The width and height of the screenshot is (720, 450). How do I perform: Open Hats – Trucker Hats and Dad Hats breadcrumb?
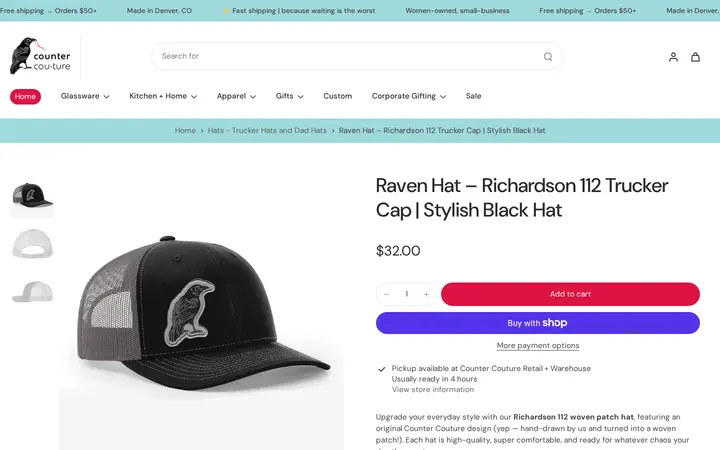coord(267,130)
